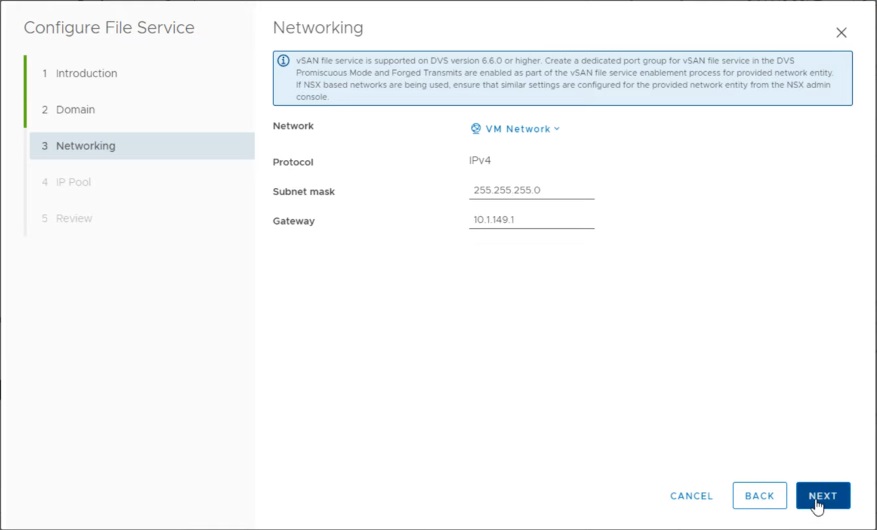Go to the Introduction step
The height and width of the screenshot is (530, 877).
(x=86, y=74)
